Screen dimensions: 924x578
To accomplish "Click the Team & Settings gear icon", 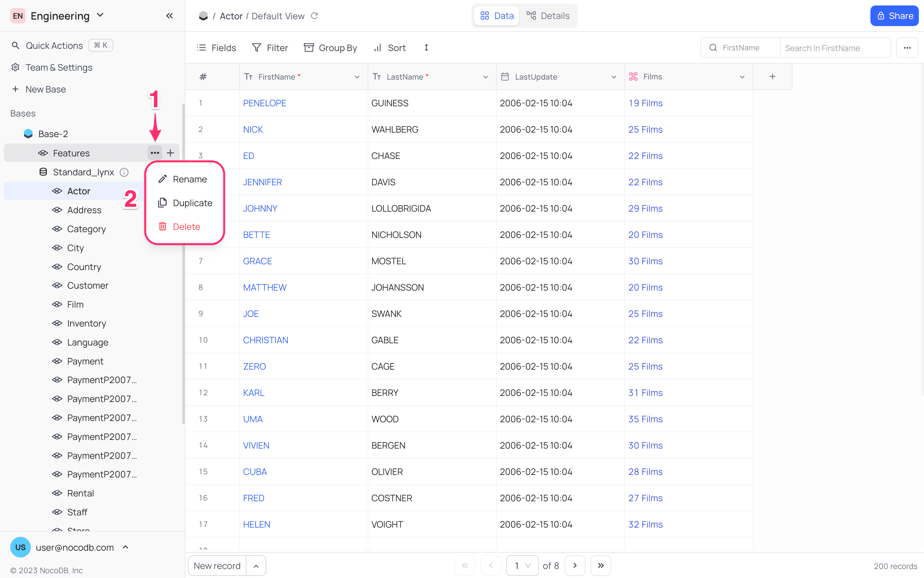I will click(15, 67).
